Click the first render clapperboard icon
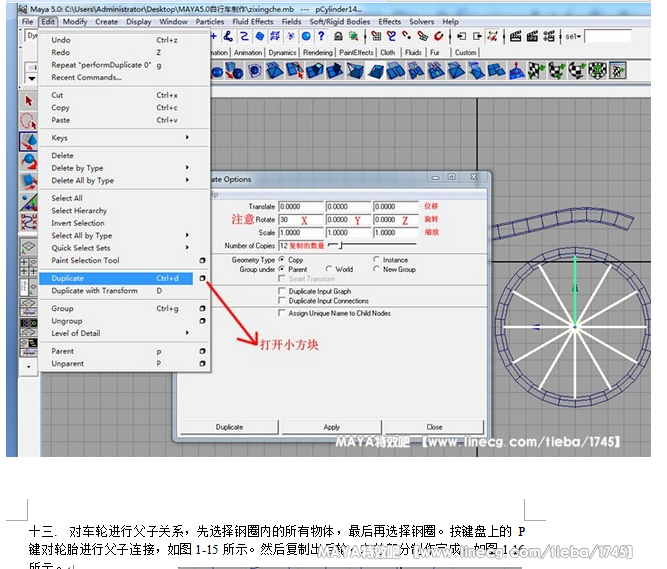The image size is (667, 569). [515, 36]
